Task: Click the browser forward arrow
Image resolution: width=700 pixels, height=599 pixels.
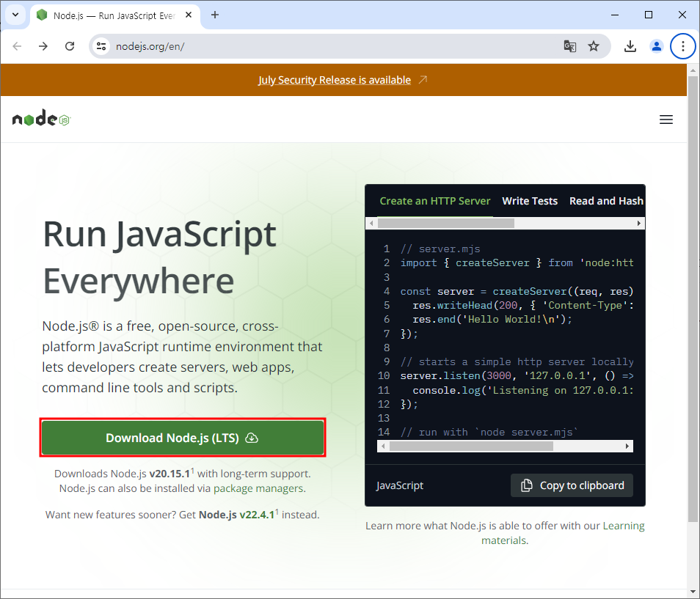Action: pyautogui.click(x=43, y=46)
